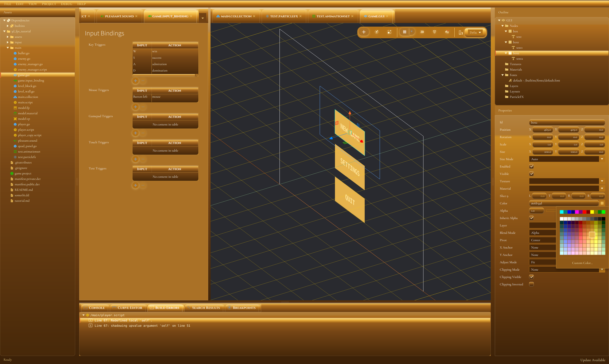Image resolution: width=609 pixels, height=364 pixels.
Task: Click the Id input field
Action: [x=566, y=122]
